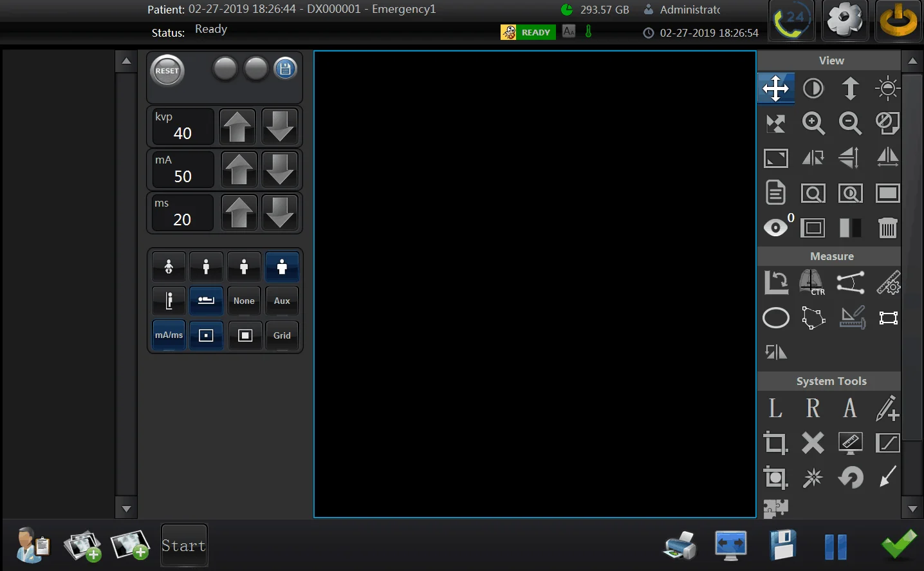
Task: Decrease kVp with the down arrow
Action: (x=280, y=126)
